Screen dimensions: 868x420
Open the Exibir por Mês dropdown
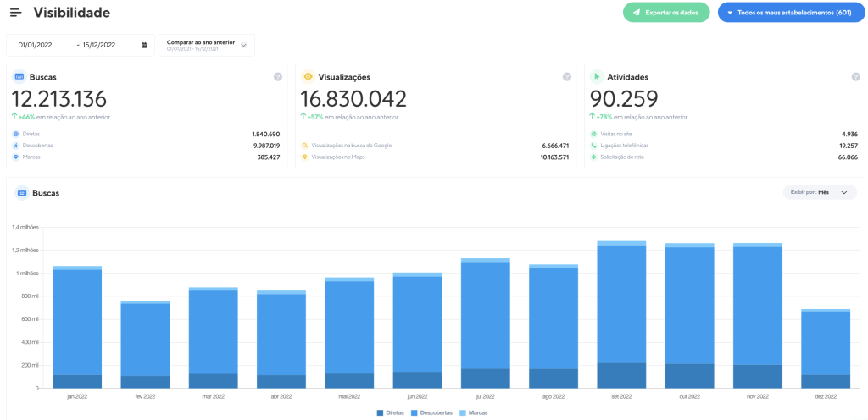coord(820,192)
